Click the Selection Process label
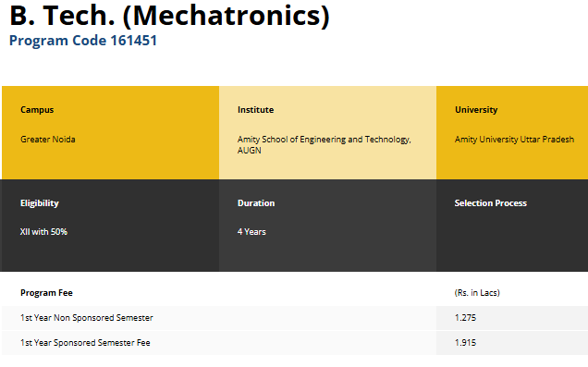Viewport: 588px width, 367px height. tap(491, 203)
